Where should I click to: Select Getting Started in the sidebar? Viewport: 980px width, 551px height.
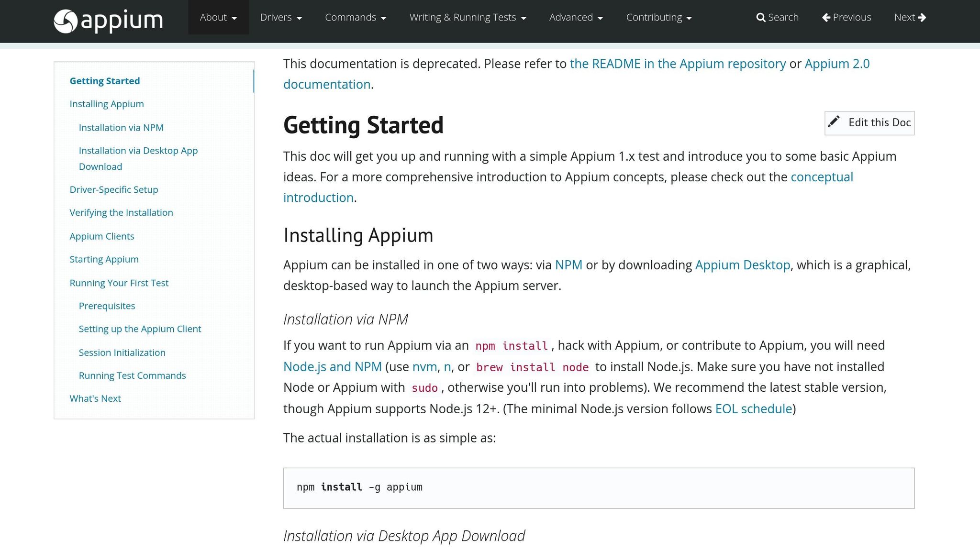coord(105,80)
